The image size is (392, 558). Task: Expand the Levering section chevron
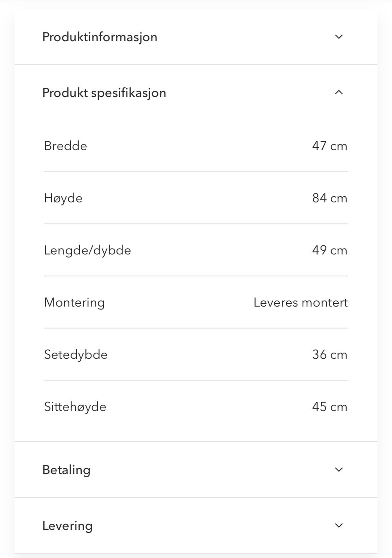pyautogui.click(x=339, y=525)
